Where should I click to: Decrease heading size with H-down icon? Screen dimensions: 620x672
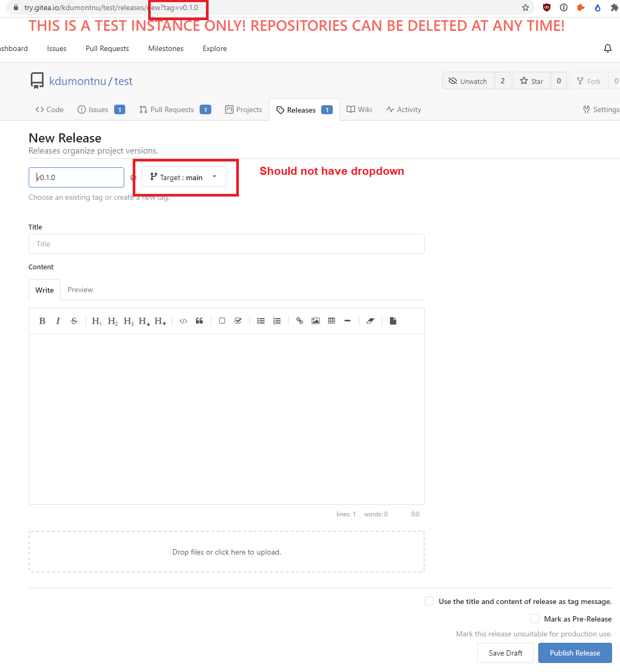click(x=160, y=321)
